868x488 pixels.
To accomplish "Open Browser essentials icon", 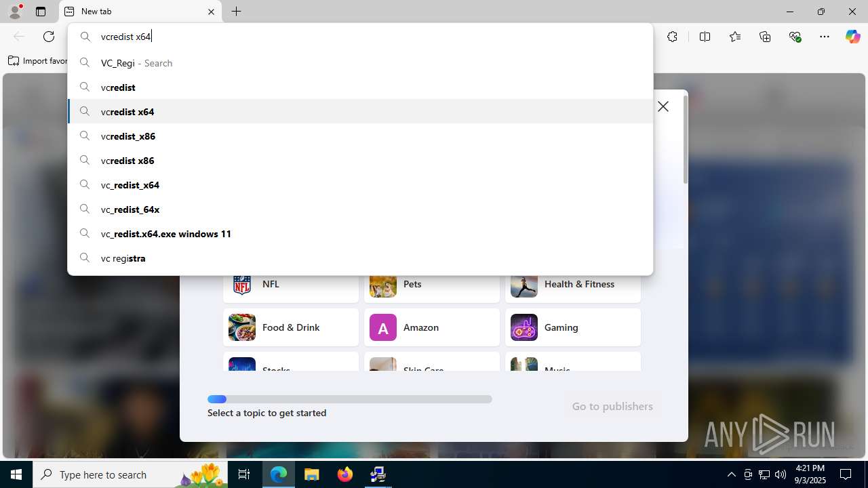I will click(795, 37).
